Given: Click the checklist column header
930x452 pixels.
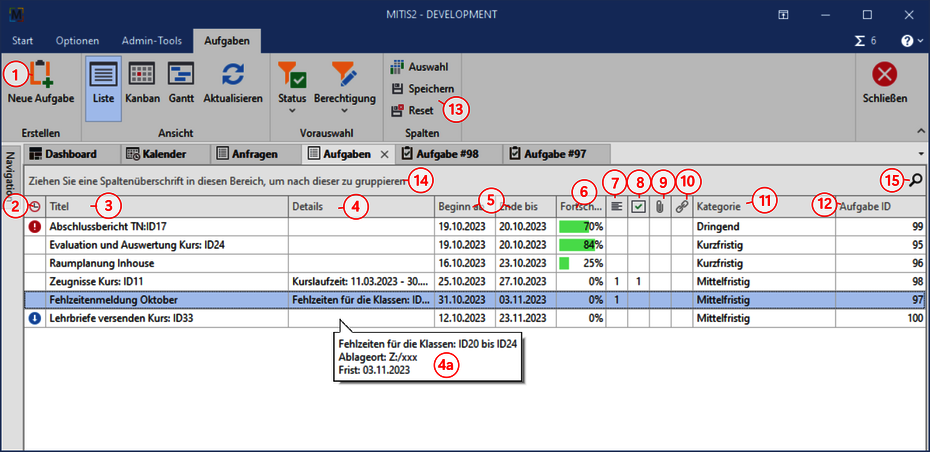Looking at the screenshot, I should point(638,206).
